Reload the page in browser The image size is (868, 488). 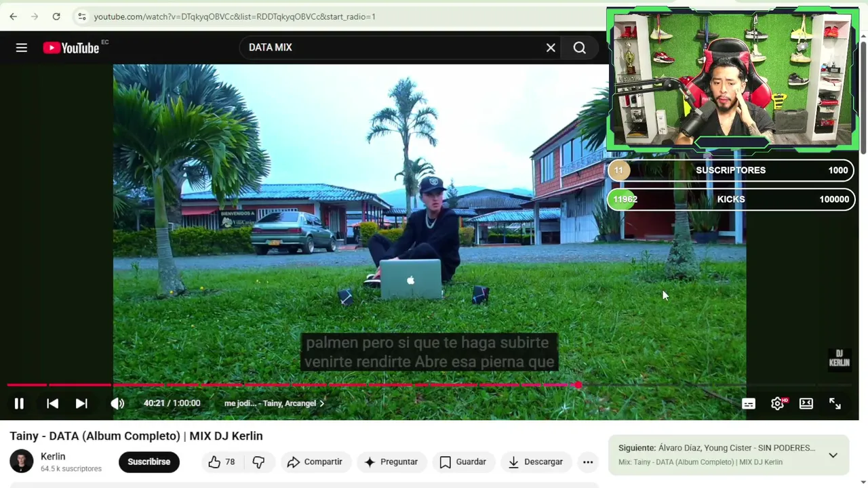point(56,16)
